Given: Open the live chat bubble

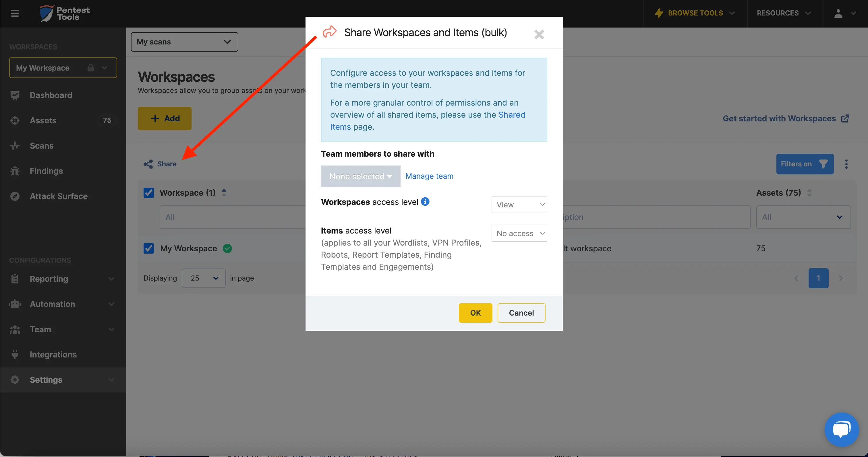Looking at the screenshot, I should (x=841, y=429).
